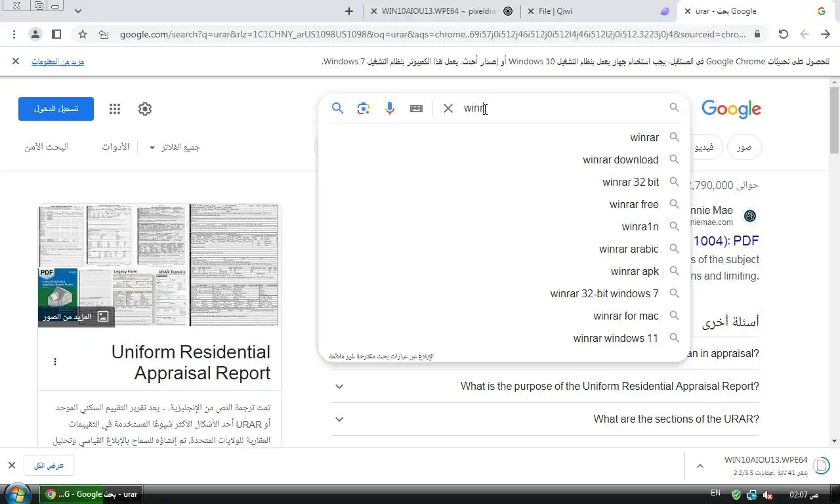Screen dimensions: 840x504
Task: Open Google apps grid
Action: 115,109
